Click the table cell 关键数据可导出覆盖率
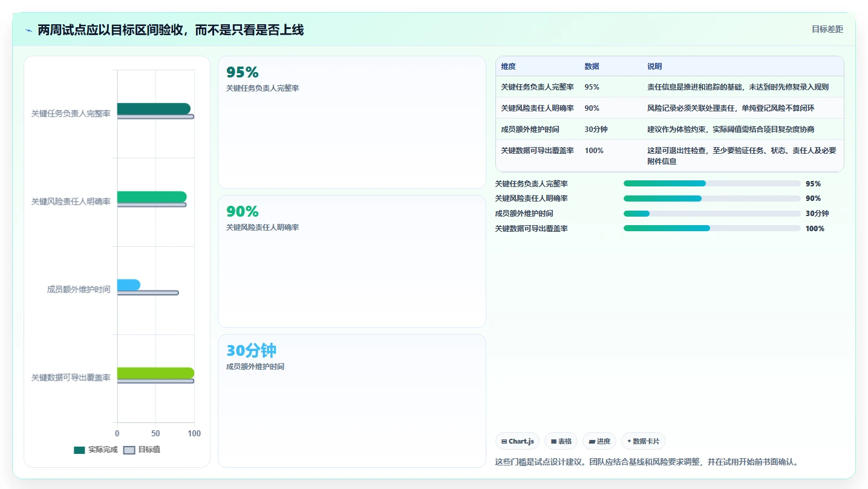 click(537, 151)
